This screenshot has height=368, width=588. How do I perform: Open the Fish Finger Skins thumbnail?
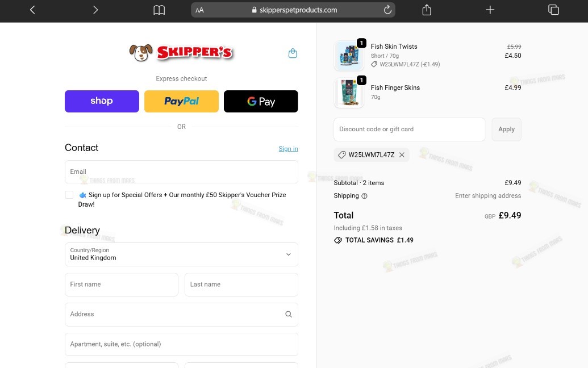point(349,93)
